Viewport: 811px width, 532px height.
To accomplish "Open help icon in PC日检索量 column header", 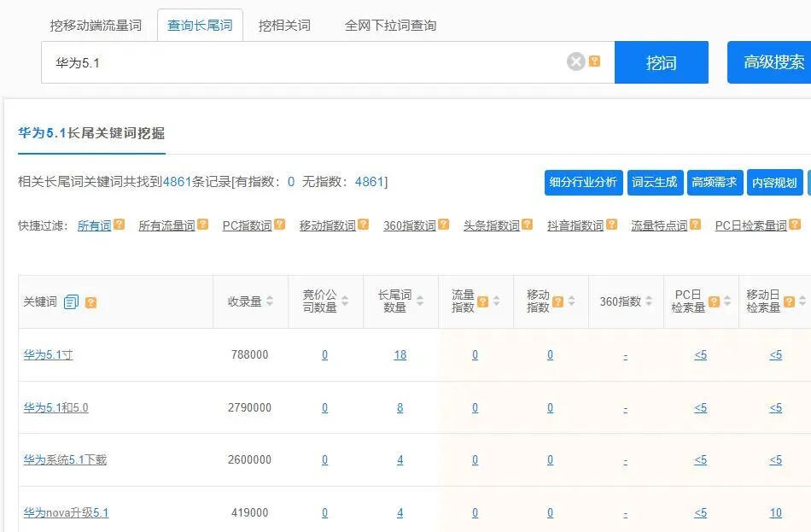I will tap(714, 301).
